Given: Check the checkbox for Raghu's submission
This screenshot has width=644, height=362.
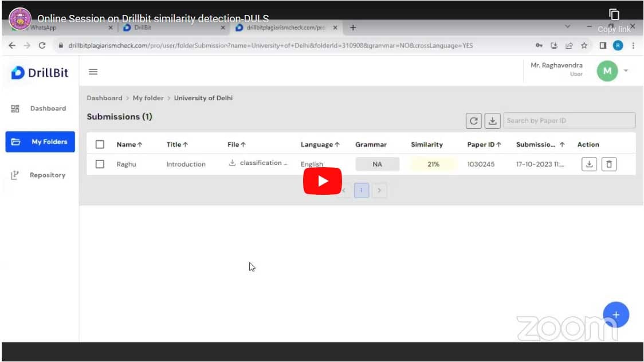Looking at the screenshot, I should pos(100,164).
